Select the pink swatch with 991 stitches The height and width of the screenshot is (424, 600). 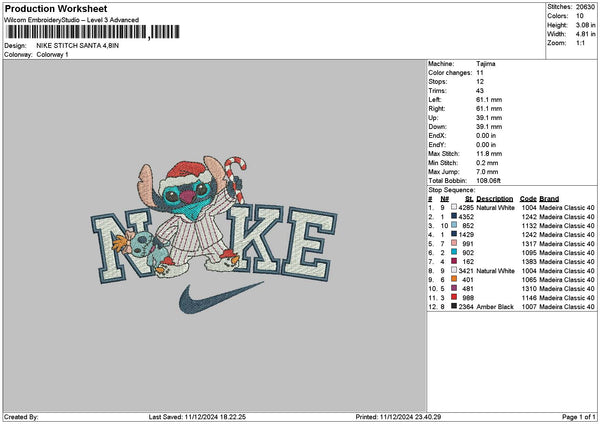click(x=454, y=243)
